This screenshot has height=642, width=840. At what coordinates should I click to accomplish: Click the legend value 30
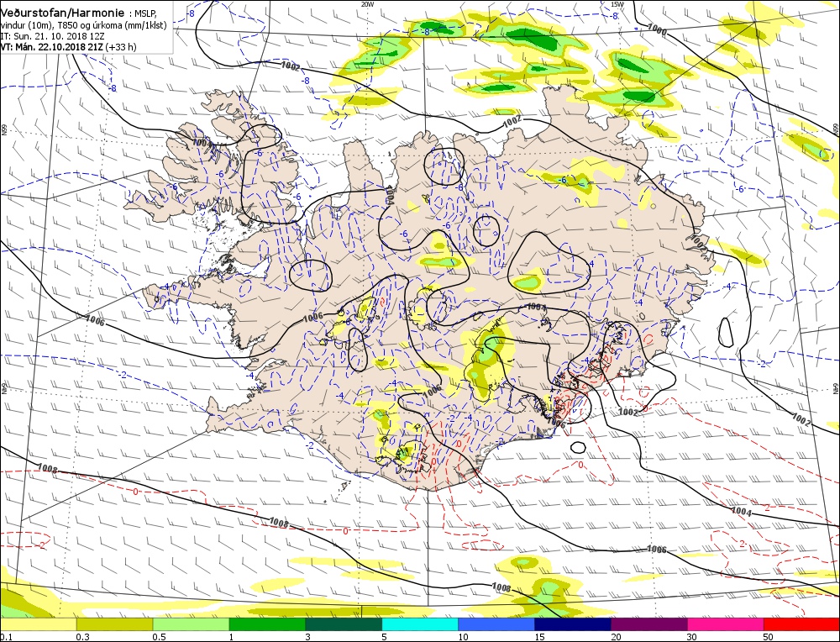pyautogui.click(x=692, y=637)
